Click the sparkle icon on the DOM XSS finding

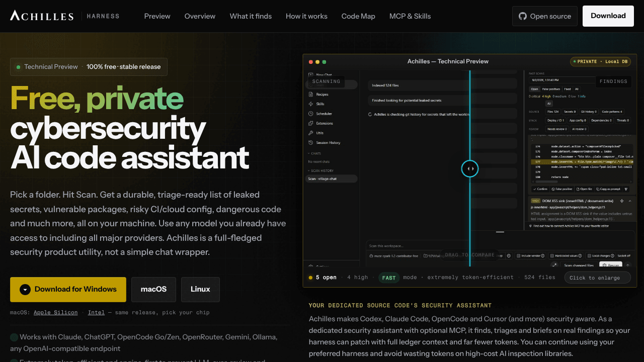622,201
